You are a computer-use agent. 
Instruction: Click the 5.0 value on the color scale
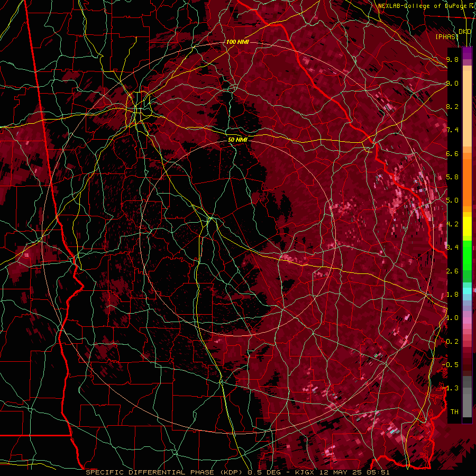coord(452,200)
